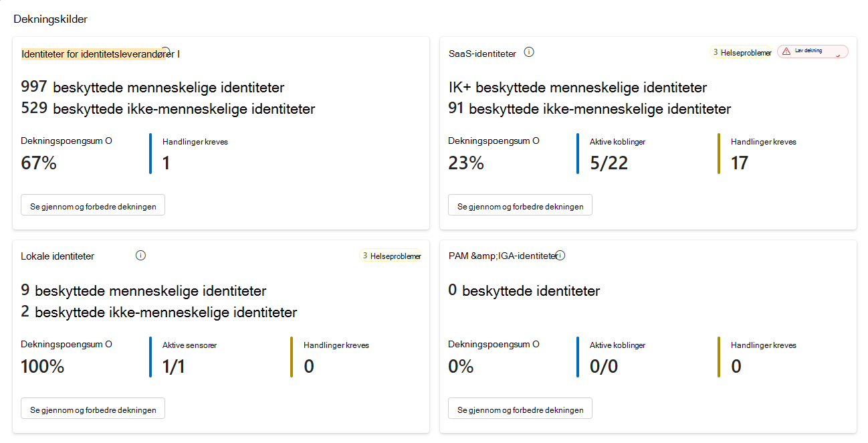Click the info icon after Identiteter for identitetsleverandører

click(x=167, y=52)
